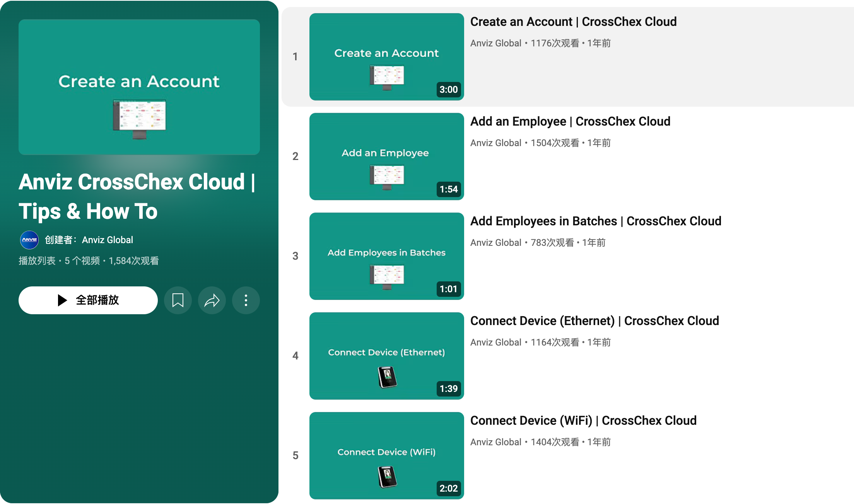Click Anviz Global under Create an Account video
Image resolution: width=854 pixels, height=504 pixels.
(496, 43)
